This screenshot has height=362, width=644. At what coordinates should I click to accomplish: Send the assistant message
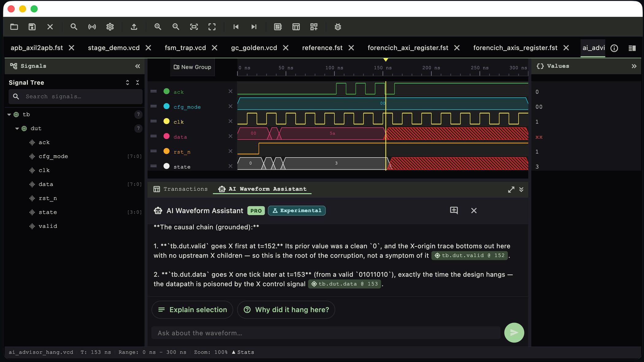pos(514,333)
